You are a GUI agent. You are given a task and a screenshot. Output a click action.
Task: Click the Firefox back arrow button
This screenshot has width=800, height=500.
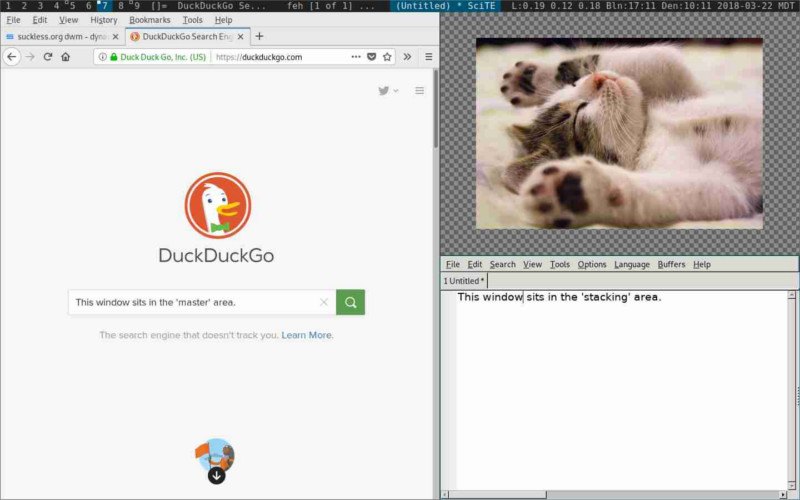click(x=12, y=57)
